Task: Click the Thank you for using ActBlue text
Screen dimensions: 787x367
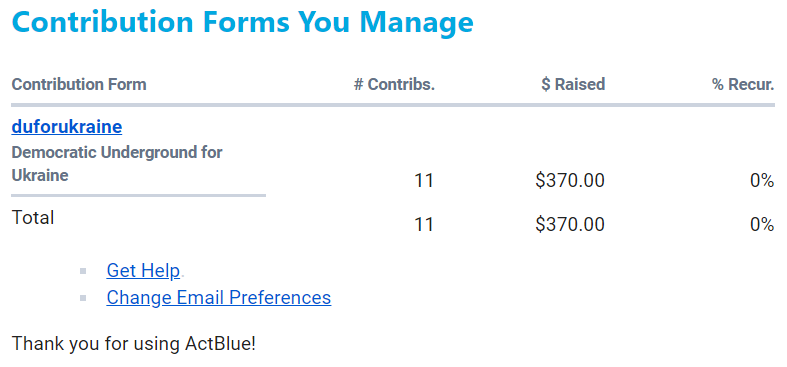Action: click(x=134, y=344)
